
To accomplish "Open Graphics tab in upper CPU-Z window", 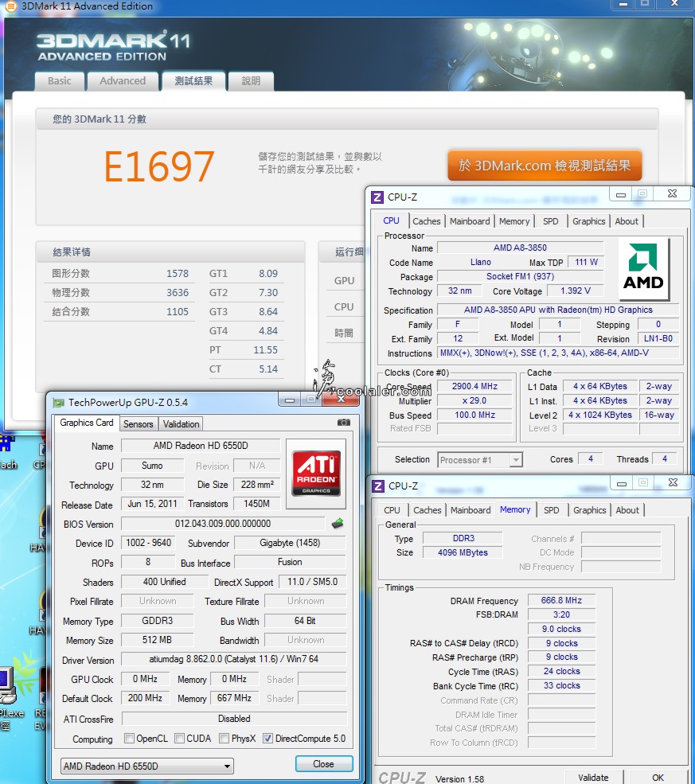I will [x=588, y=221].
